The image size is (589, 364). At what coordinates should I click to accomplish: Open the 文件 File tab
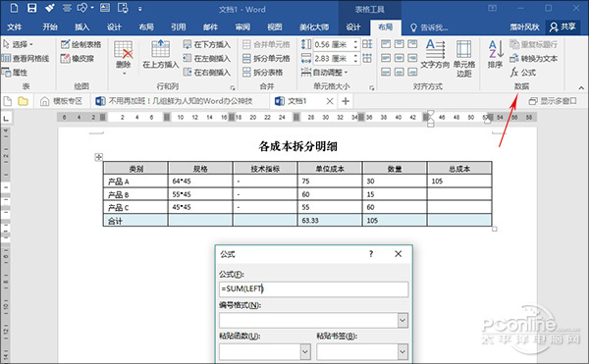point(15,26)
